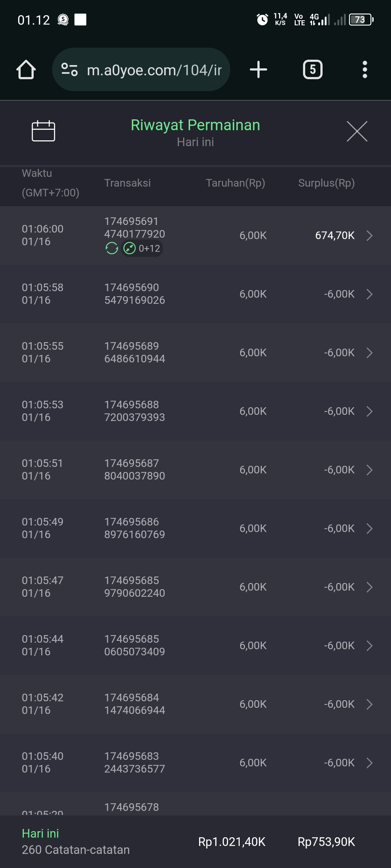Screen dimensions: 391x868
Task: Select transaction 174695686 8976160769
Action: click(134, 528)
